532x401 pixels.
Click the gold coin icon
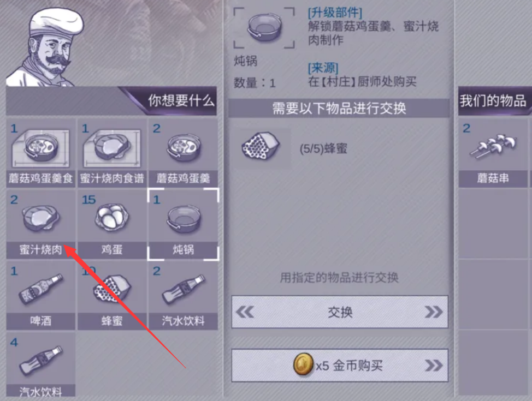(x=303, y=364)
